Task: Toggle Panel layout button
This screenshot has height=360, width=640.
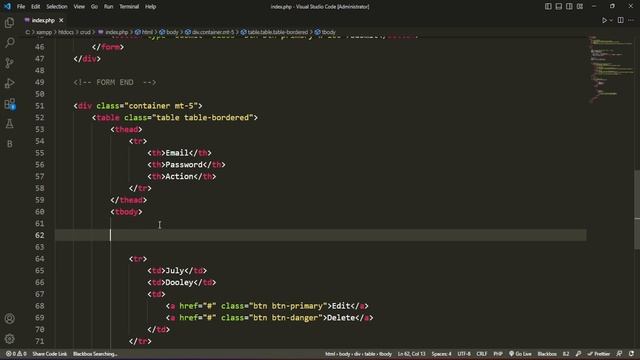Action: tap(559, 7)
